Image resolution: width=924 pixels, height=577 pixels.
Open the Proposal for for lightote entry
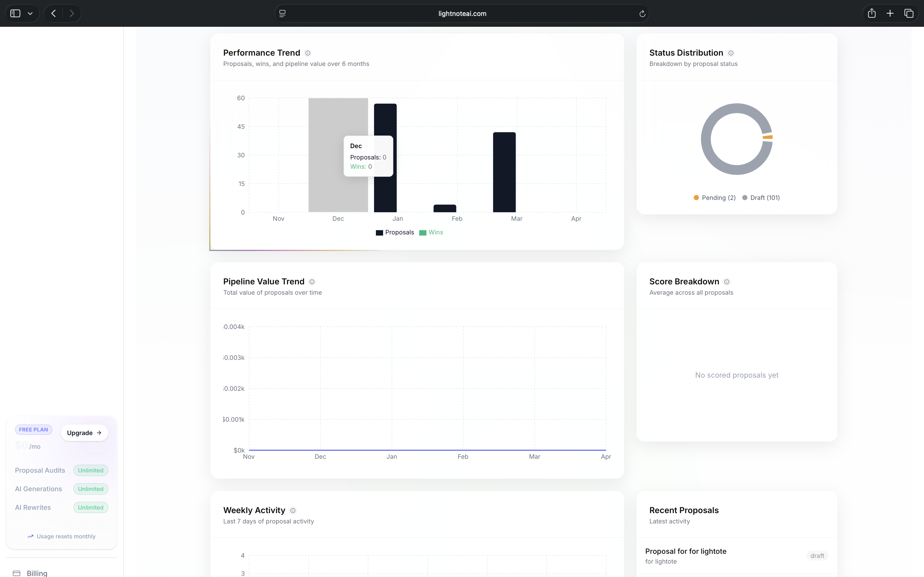(x=686, y=551)
